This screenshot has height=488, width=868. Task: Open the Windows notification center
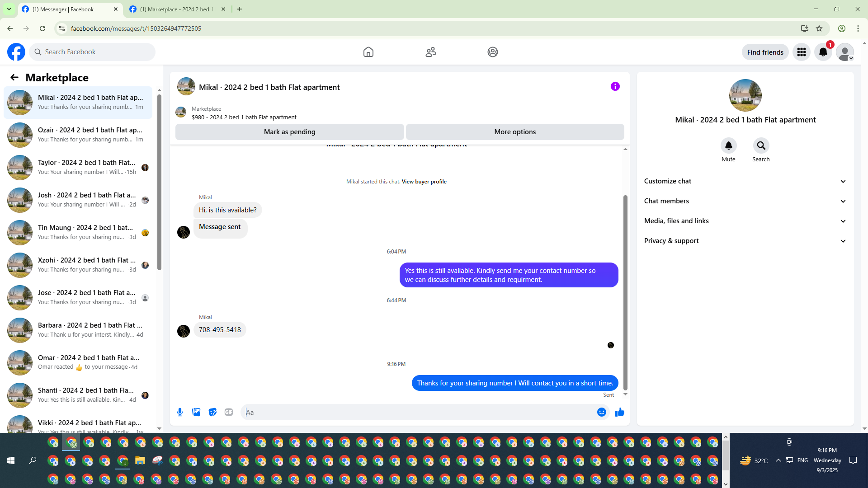[x=853, y=460]
